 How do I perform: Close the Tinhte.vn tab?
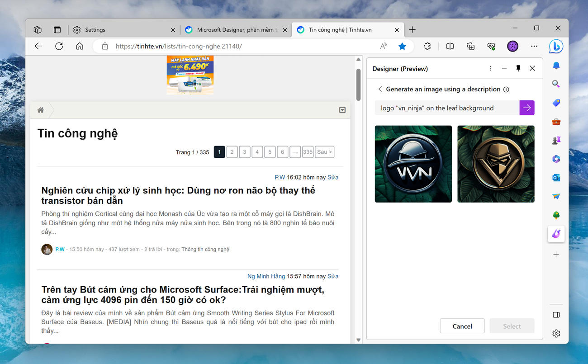point(397,30)
